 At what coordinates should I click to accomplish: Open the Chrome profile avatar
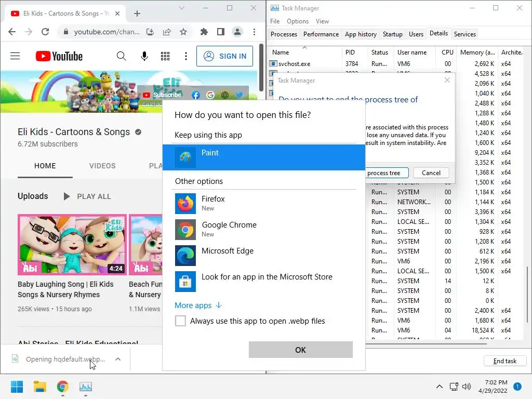[237, 32]
